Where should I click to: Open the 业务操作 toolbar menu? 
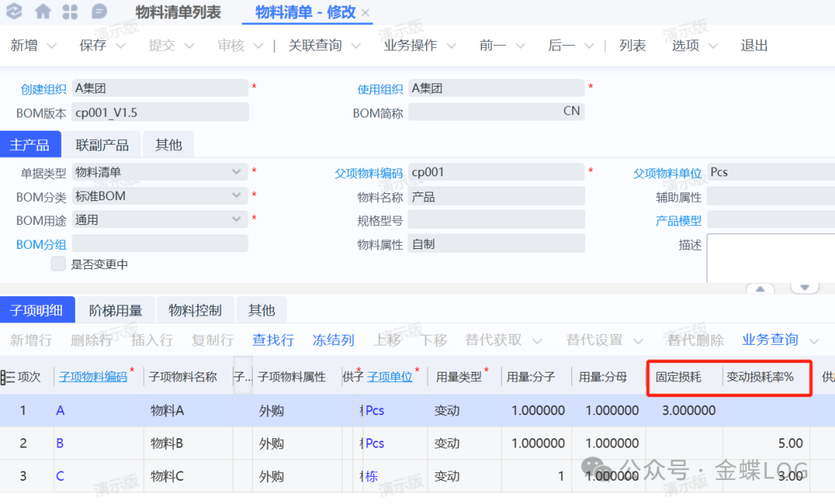[x=420, y=46]
